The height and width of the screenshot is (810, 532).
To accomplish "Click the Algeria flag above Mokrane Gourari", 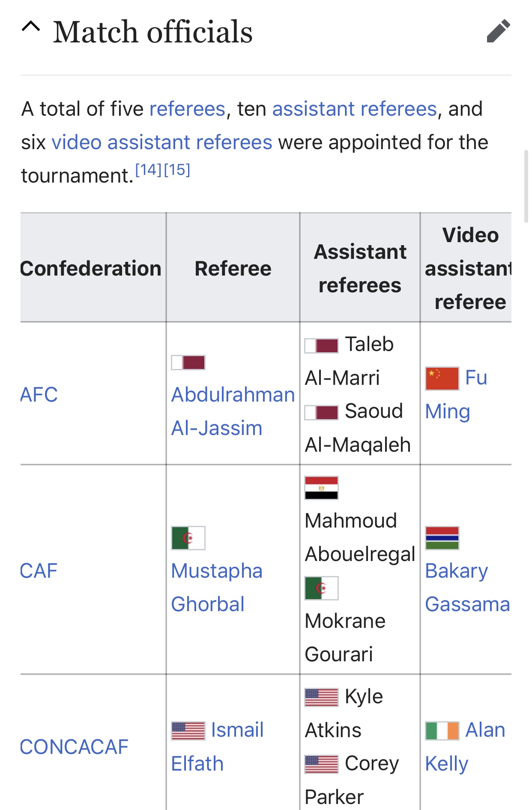I will (x=321, y=588).
